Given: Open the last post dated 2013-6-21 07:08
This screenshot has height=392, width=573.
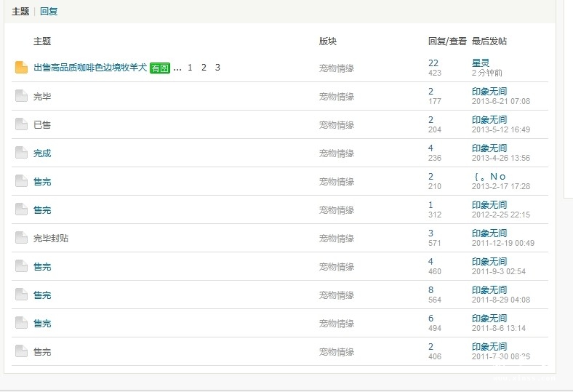Looking at the screenshot, I should [x=500, y=101].
